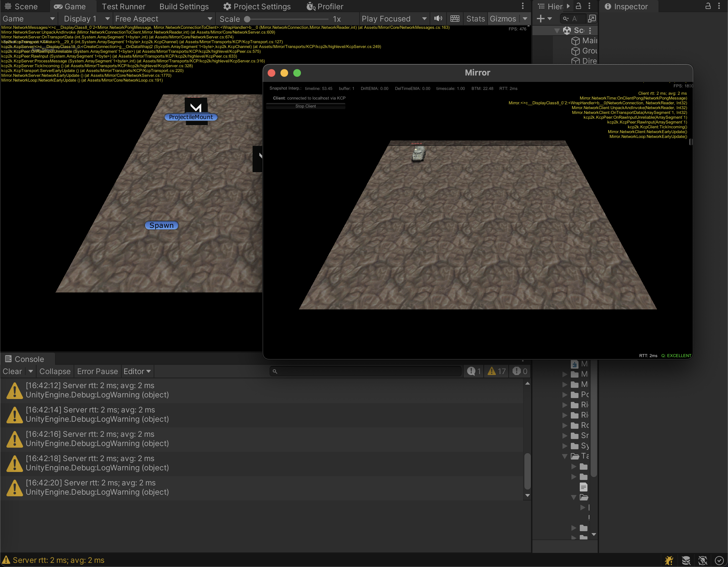This screenshot has height=567, width=728.
Task: Enable Error Pause in the Console
Action: [x=97, y=371]
